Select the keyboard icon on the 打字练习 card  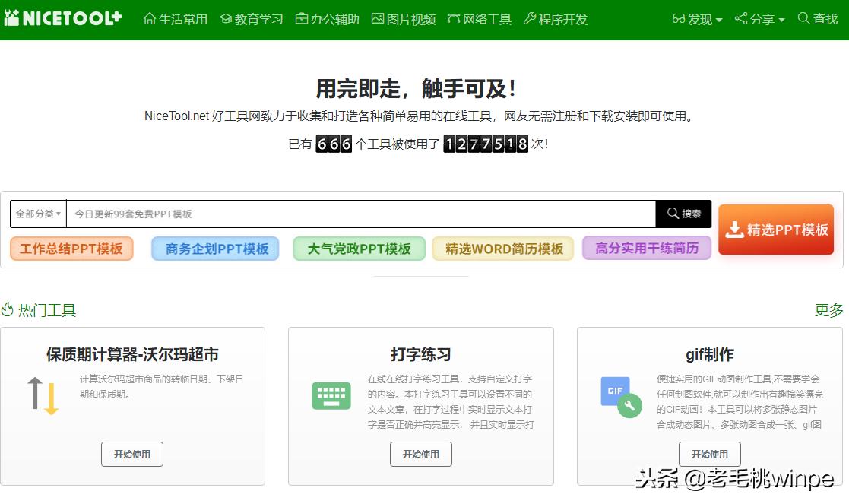click(331, 395)
